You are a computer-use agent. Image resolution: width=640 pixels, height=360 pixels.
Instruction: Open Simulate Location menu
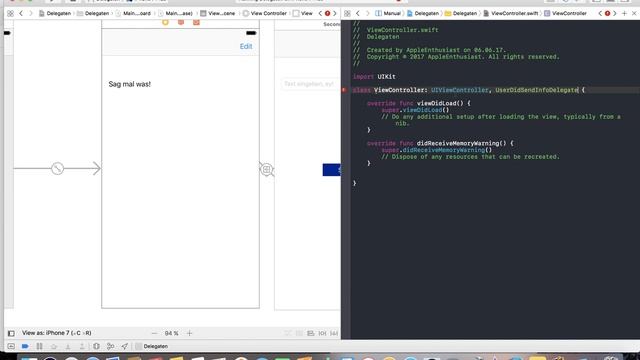coord(124,346)
